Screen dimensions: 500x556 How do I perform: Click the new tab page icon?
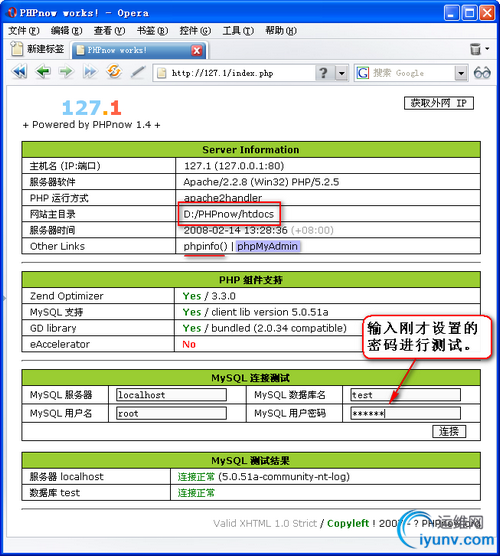tap(16, 49)
